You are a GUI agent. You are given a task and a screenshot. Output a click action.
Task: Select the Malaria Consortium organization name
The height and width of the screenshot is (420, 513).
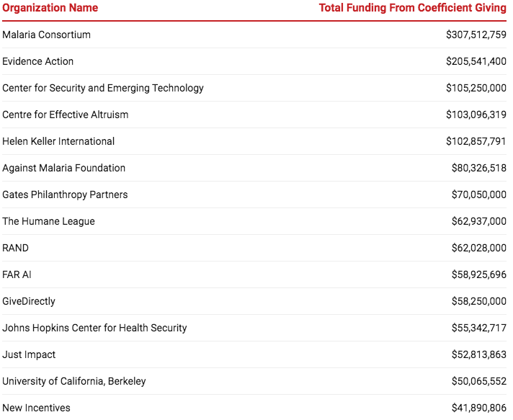click(46, 35)
